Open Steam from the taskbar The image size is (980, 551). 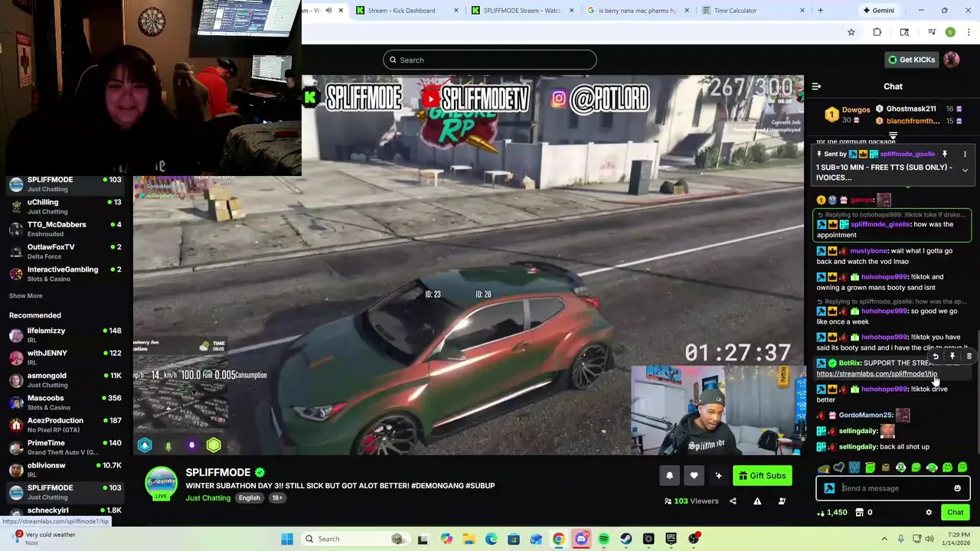[626, 539]
